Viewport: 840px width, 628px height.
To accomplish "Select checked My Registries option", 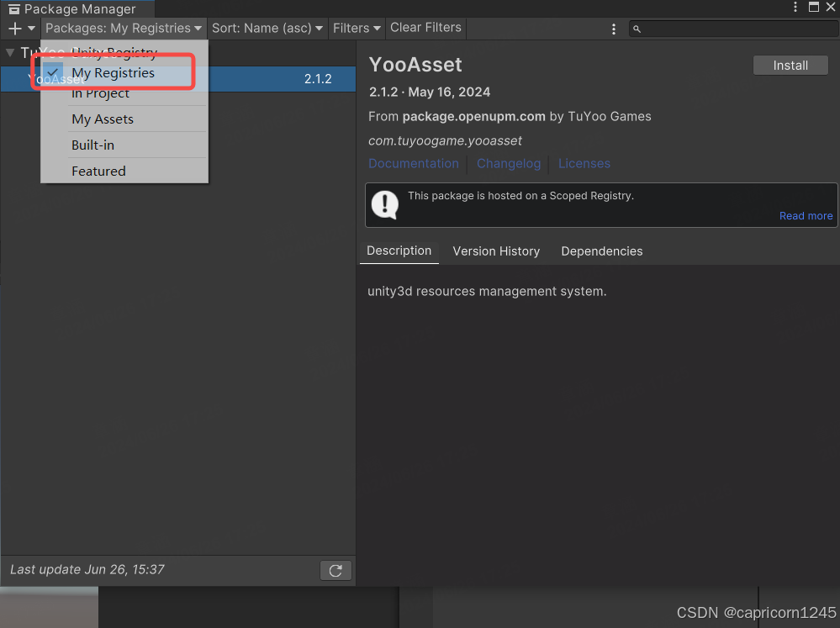I will [113, 73].
